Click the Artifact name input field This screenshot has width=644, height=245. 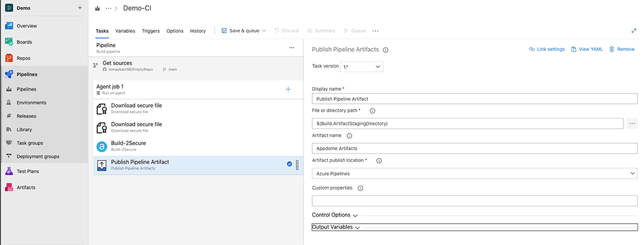[x=475, y=148]
